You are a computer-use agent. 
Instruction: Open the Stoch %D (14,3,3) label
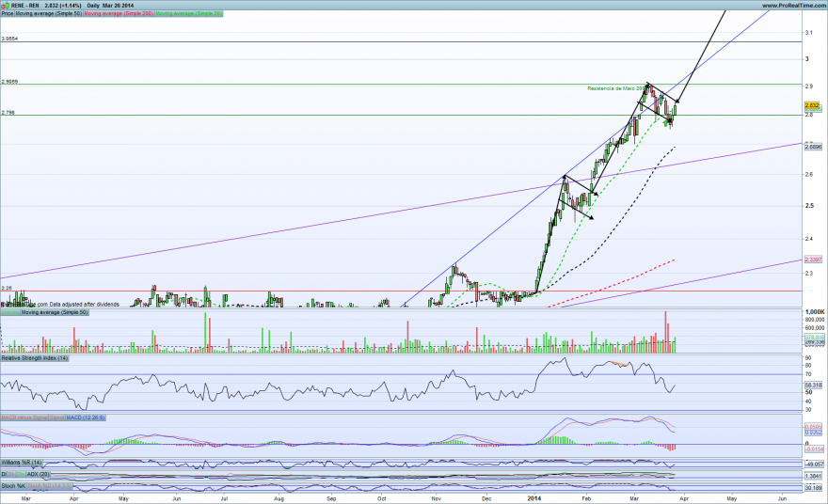pos(50,486)
